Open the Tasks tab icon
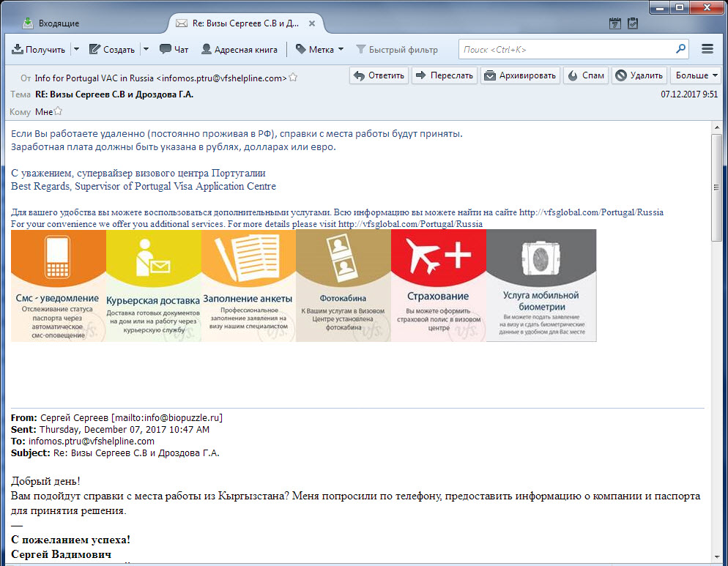The width and height of the screenshot is (728, 566). (632, 23)
